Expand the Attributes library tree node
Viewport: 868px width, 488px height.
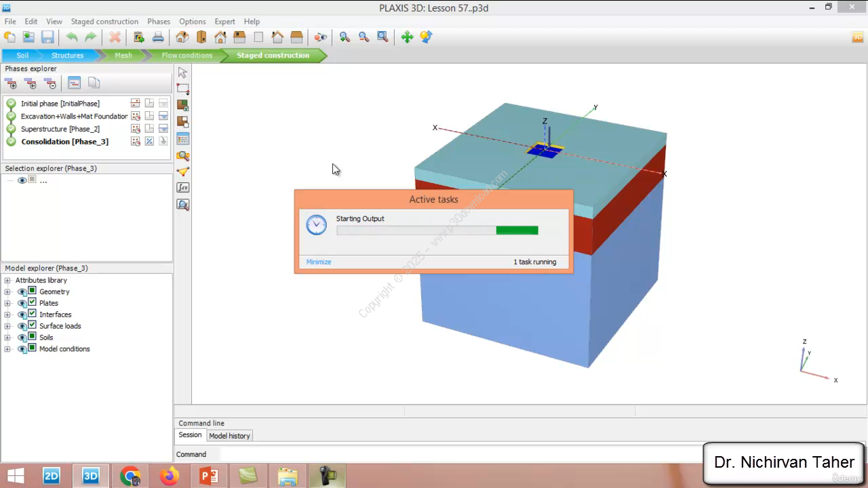click(x=7, y=280)
